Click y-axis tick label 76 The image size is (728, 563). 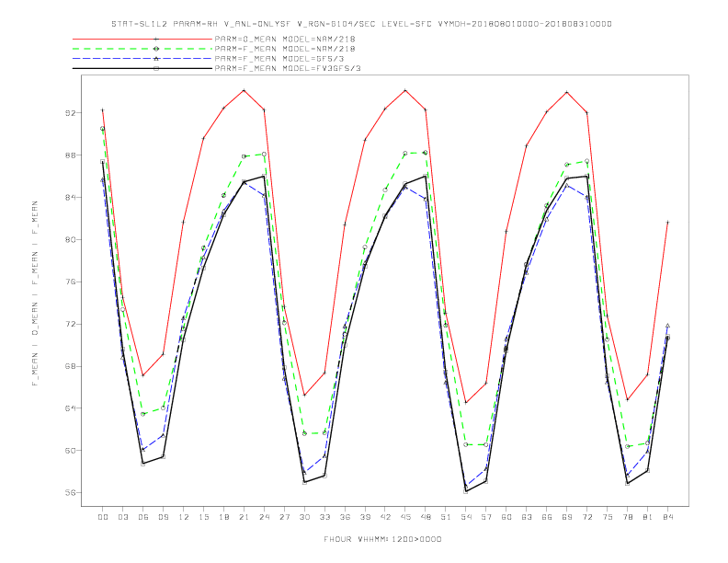pos(69,282)
